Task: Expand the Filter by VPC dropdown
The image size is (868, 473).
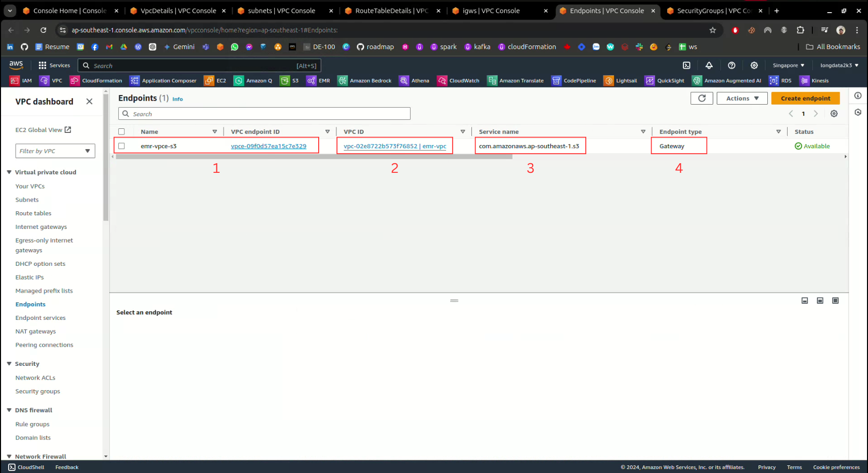Action: pyautogui.click(x=55, y=151)
